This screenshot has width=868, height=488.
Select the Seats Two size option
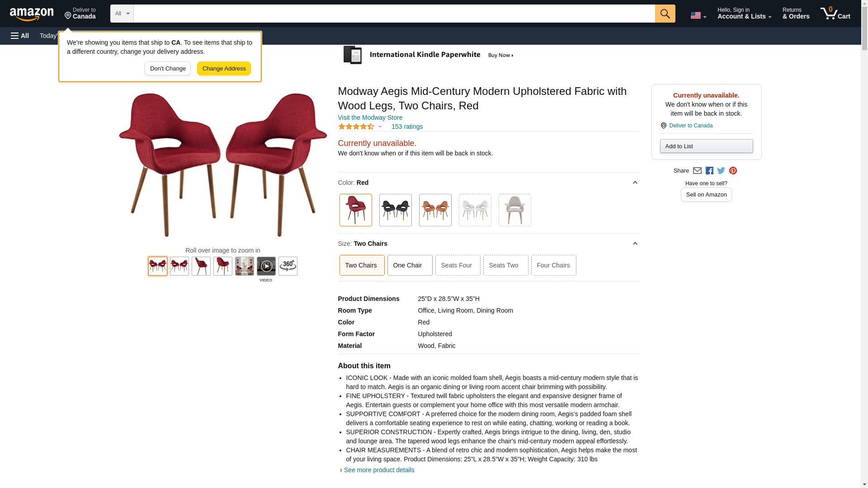(x=505, y=265)
